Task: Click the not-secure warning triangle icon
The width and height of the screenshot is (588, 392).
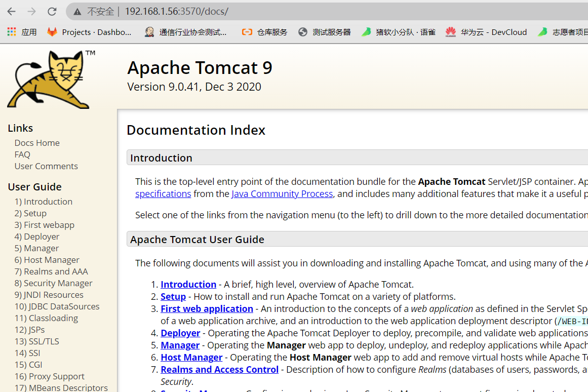Action: coord(77,11)
